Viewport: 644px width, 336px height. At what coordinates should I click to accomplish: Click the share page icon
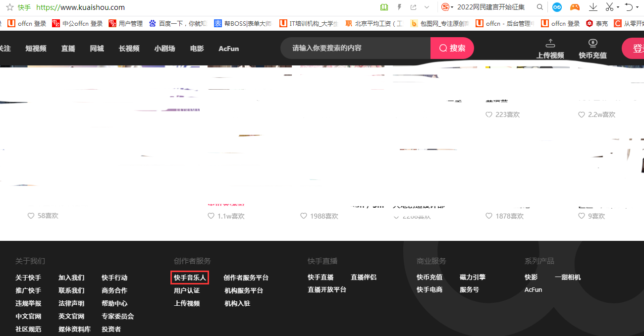pos(413,7)
